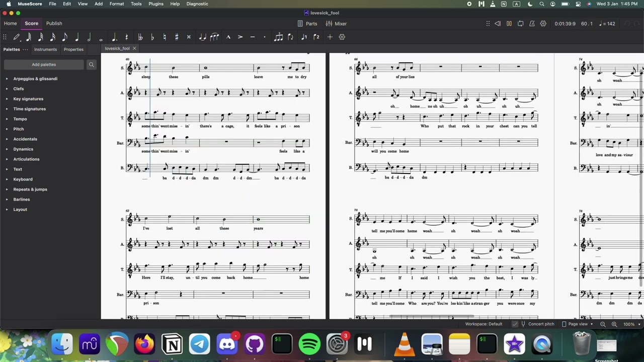Open the Parts dialog
644x362 pixels.
(x=307, y=24)
